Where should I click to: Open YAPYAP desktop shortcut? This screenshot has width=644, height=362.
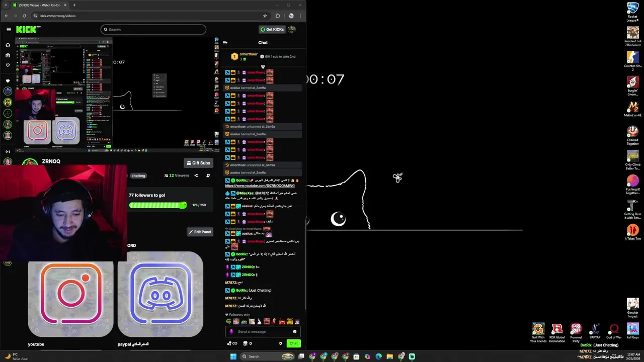pyautogui.click(x=595, y=331)
